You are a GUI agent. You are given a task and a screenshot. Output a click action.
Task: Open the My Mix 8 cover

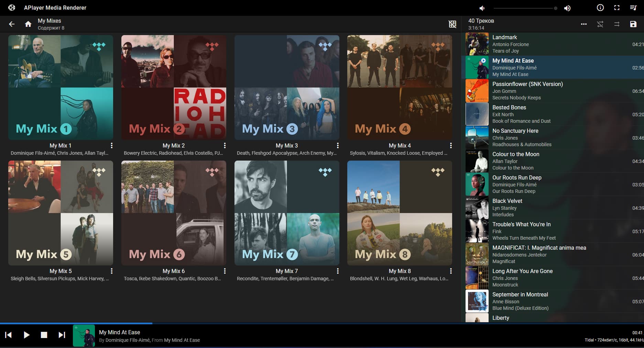tap(400, 213)
